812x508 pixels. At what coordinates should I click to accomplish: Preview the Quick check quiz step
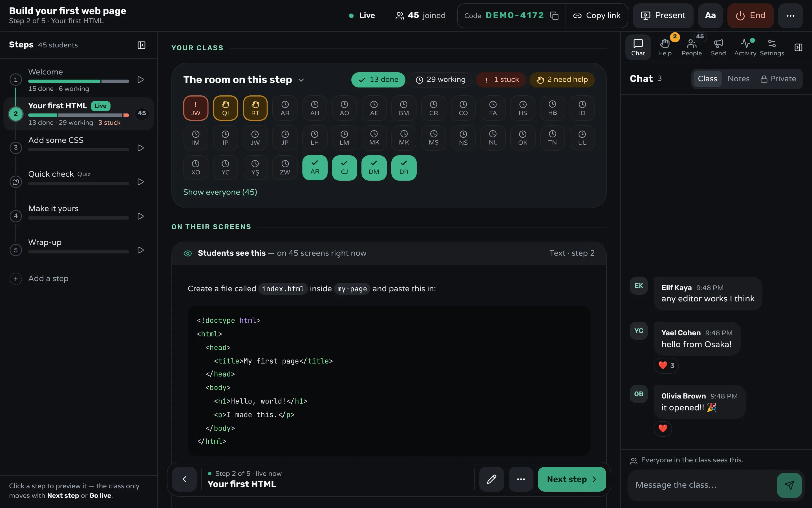pyautogui.click(x=141, y=182)
